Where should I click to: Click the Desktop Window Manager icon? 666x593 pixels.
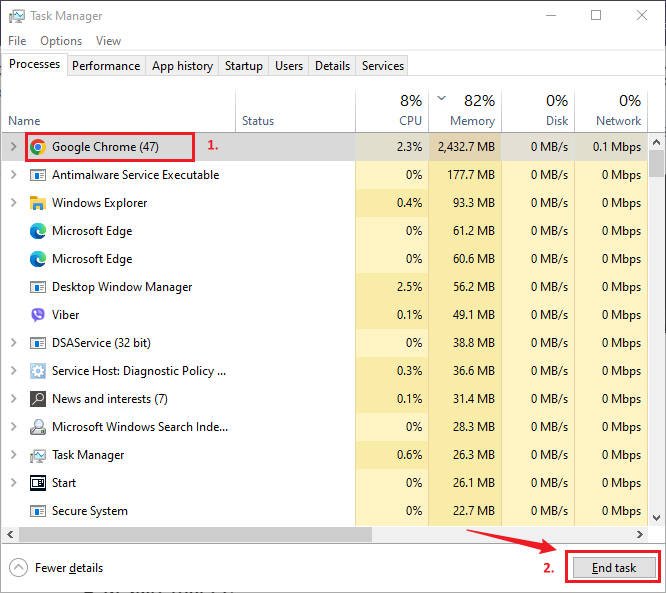pos(38,287)
